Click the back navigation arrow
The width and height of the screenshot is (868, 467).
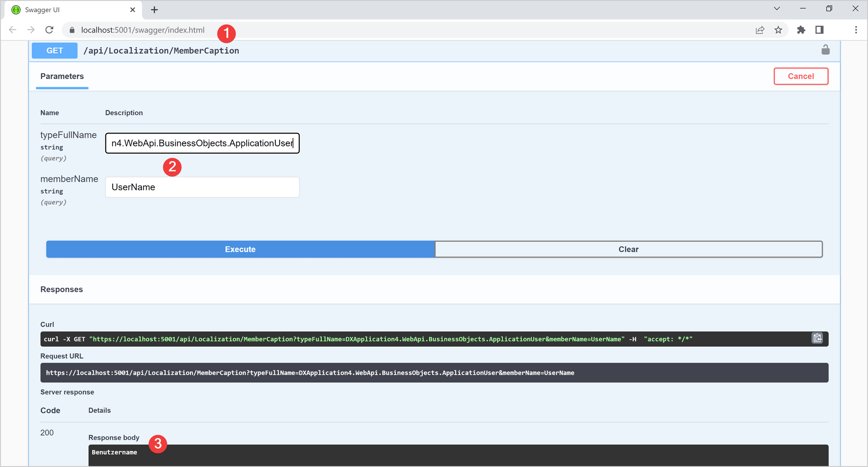(12, 30)
